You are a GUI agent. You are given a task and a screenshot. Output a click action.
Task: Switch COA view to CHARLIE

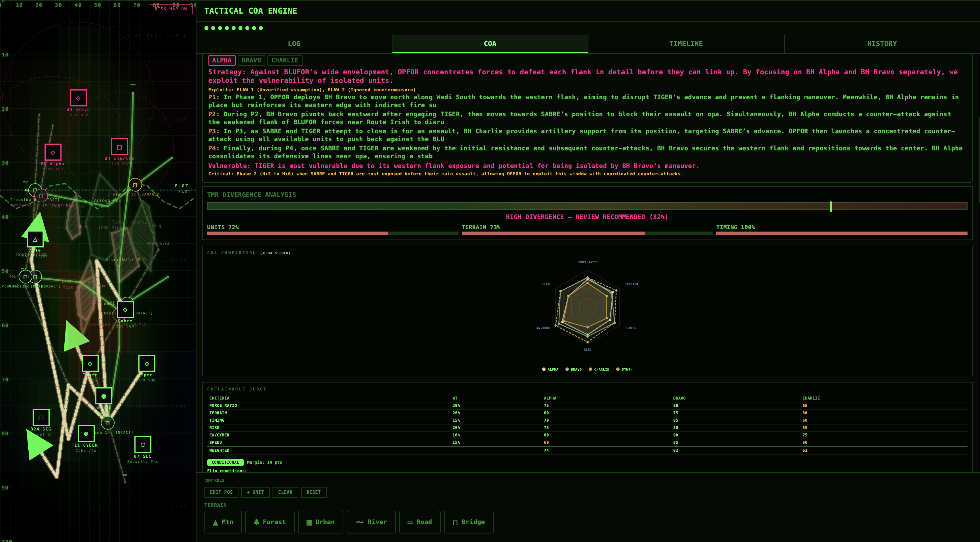coord(285,60)
